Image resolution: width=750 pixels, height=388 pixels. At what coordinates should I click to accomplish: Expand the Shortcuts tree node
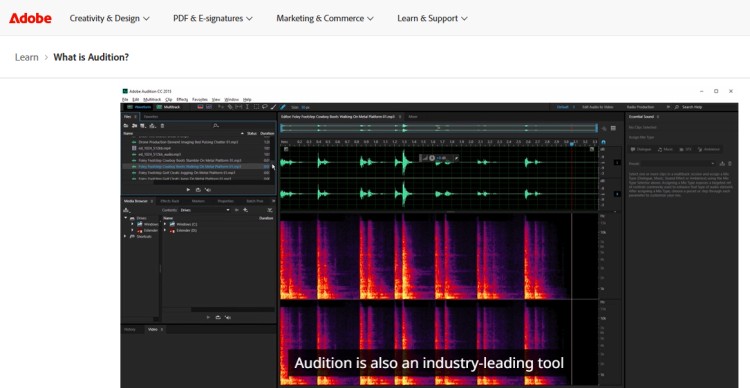[126, 236]
